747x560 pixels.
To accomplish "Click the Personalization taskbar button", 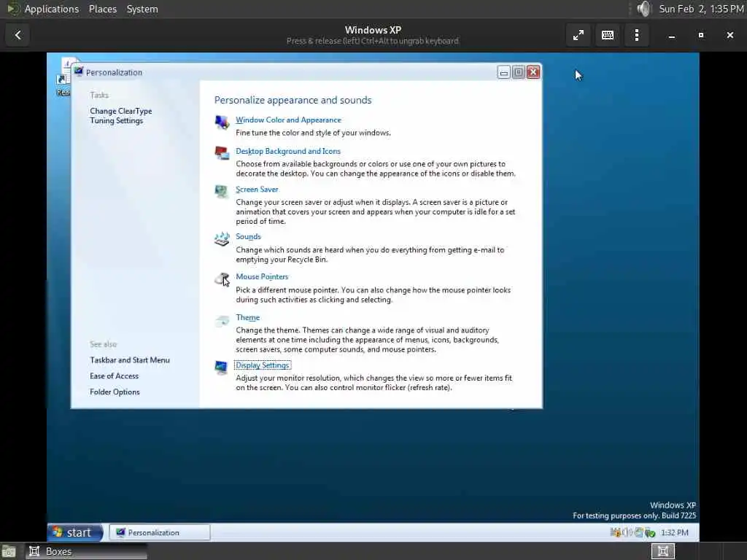I will pos(160,532).
